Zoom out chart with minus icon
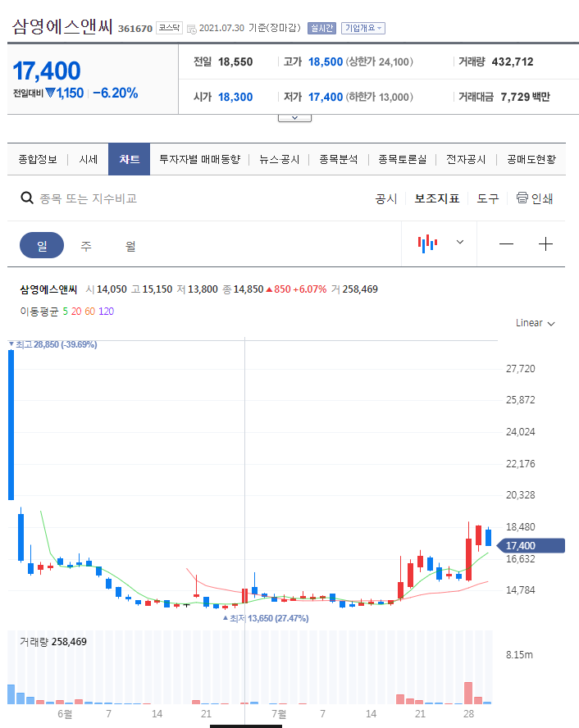This screenshot has height=728, width=579. tap(506, 243)
